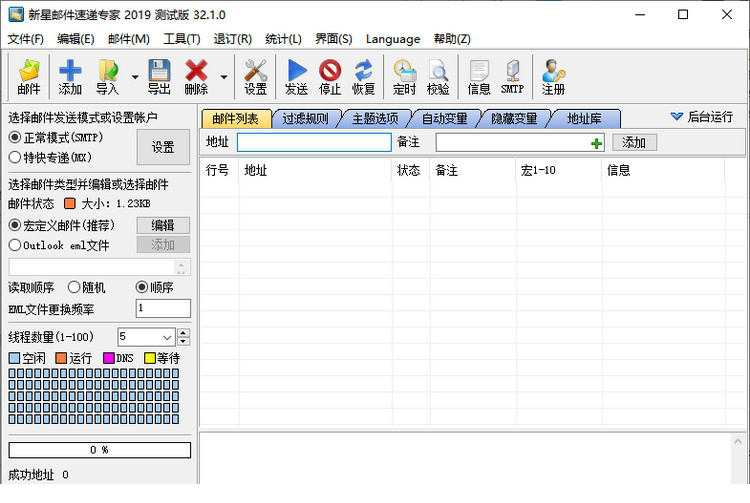Screen dimensions: 750x503
Task: Open the 线程数量 combo box
Action: tap(146, 337)
